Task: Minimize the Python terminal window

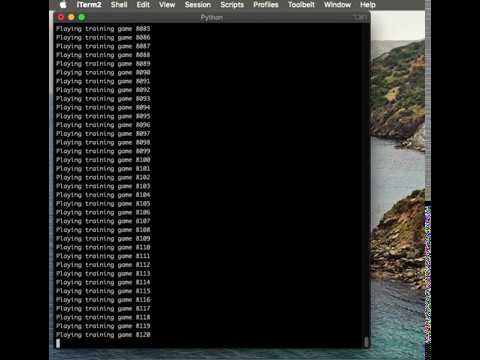Action: [71, 17]
